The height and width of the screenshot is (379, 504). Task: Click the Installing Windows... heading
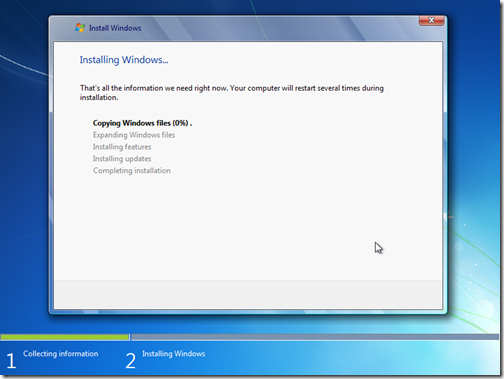pyautogui.click(x=124, y=60)
